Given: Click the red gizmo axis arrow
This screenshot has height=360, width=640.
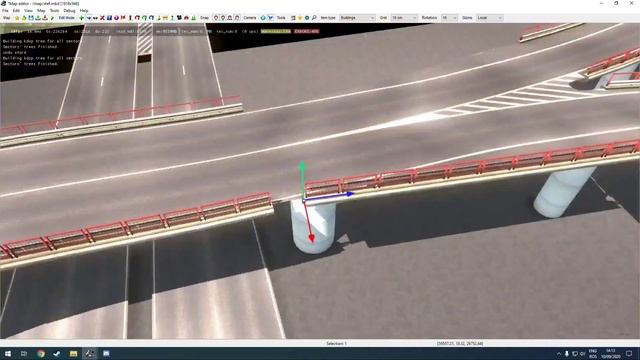Looking at the screenshot, I should 311,238.
